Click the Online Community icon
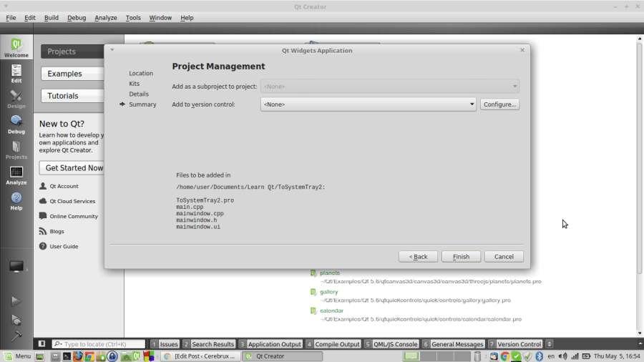Viewport: 644px width, 362px height. coord(43,216)
